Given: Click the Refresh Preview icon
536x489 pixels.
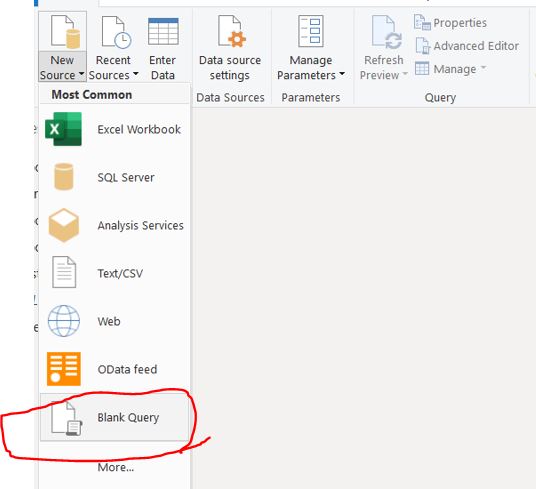Looking at the screenshot, I should 386,32.
